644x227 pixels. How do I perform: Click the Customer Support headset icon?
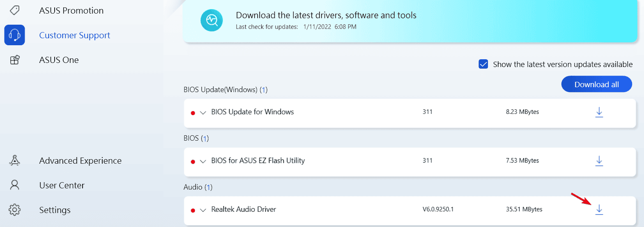pyautogui.click(x=14, y=35)
